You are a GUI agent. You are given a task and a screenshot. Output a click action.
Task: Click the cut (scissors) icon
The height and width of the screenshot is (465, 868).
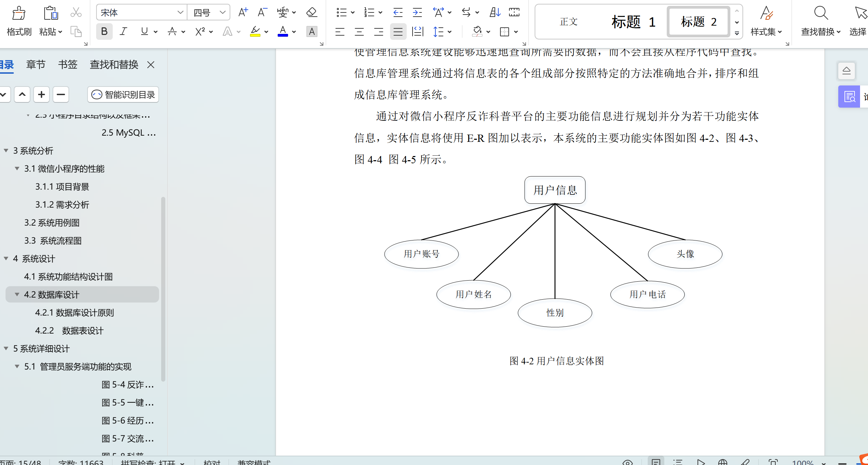[76, 12]
